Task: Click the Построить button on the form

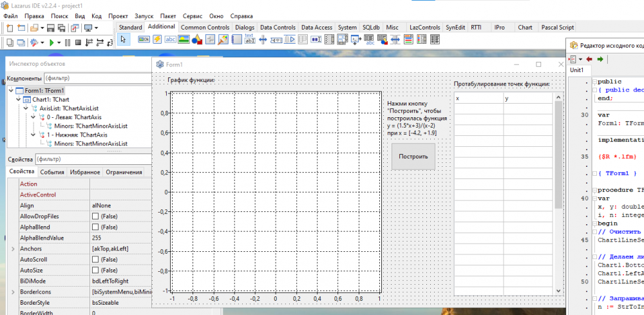Action: 413,157
